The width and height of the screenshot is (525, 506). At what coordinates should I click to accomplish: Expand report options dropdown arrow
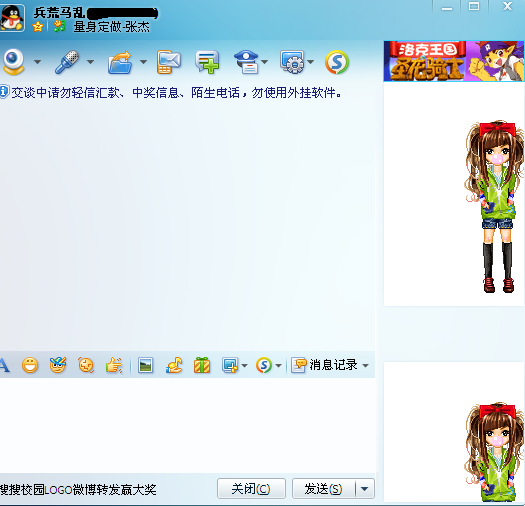pos(265,62)
